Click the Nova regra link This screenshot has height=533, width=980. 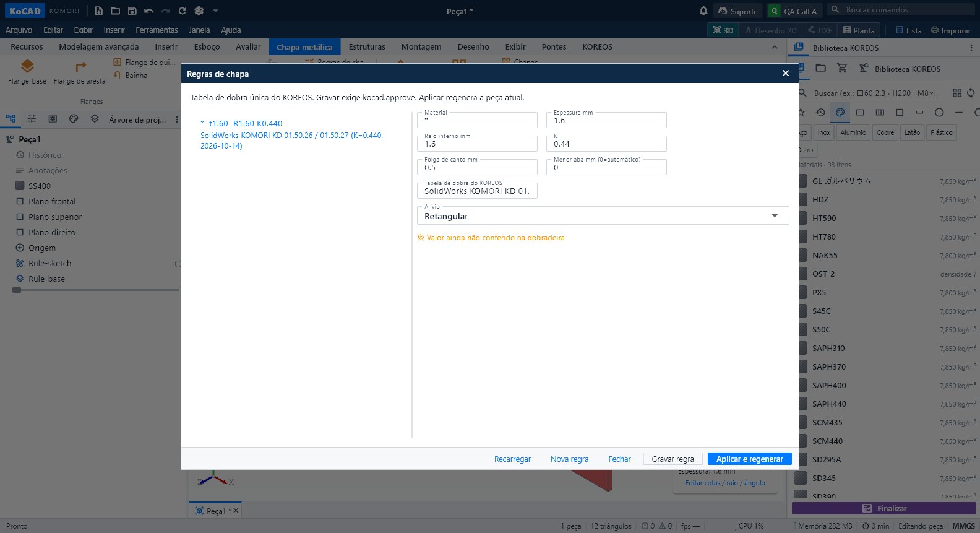569,459
